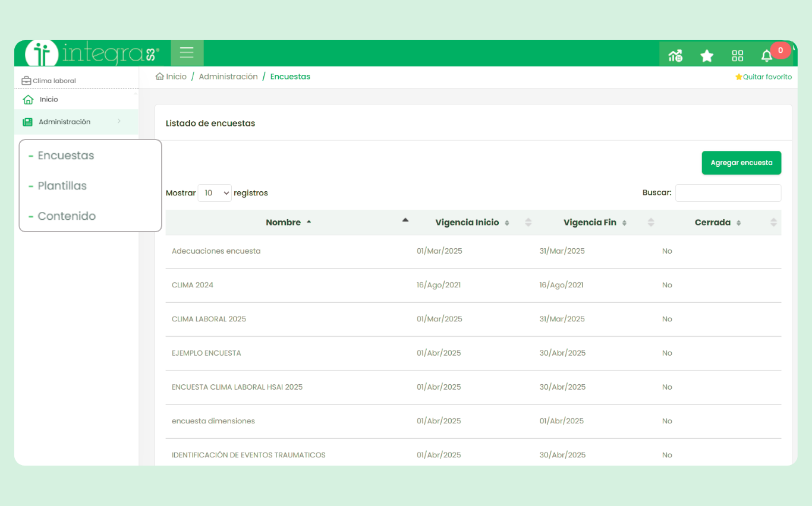This screenshot has height=506, width=812.
Task: Click end date 30/Abr/2025 of ENCUESTA CLIMA LABORAL HSAI
Action: pos(562,387)
